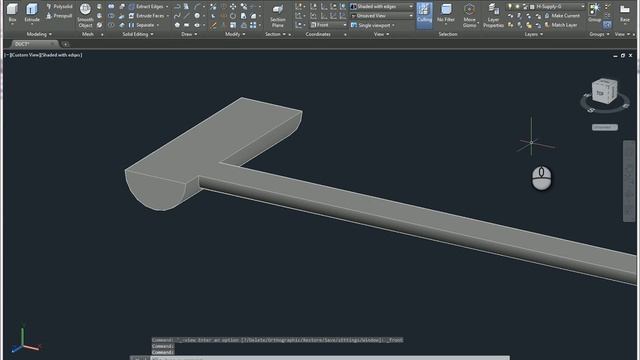This screenshot has width=640, height=360.
Task: Open the Shaded with edges visual style dropdown
Action: coord(382,7)
